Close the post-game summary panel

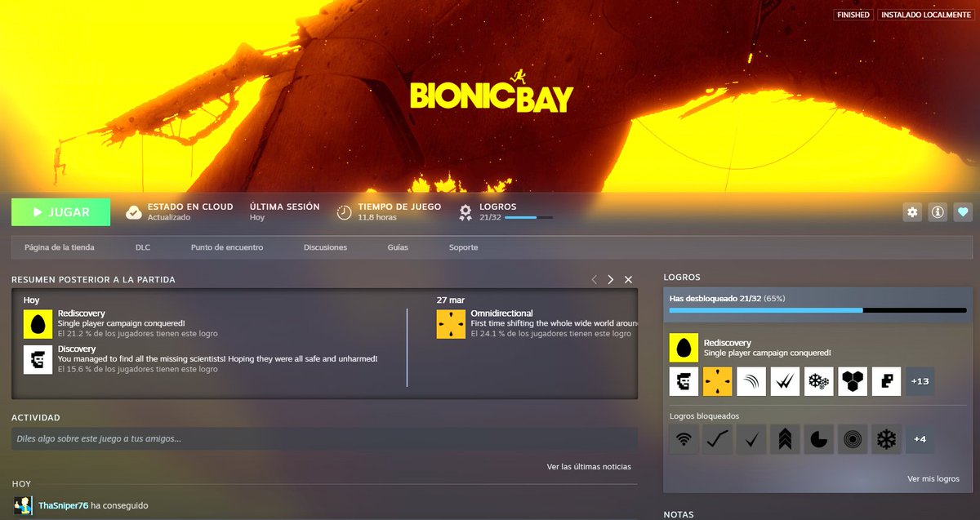(628, 280)
